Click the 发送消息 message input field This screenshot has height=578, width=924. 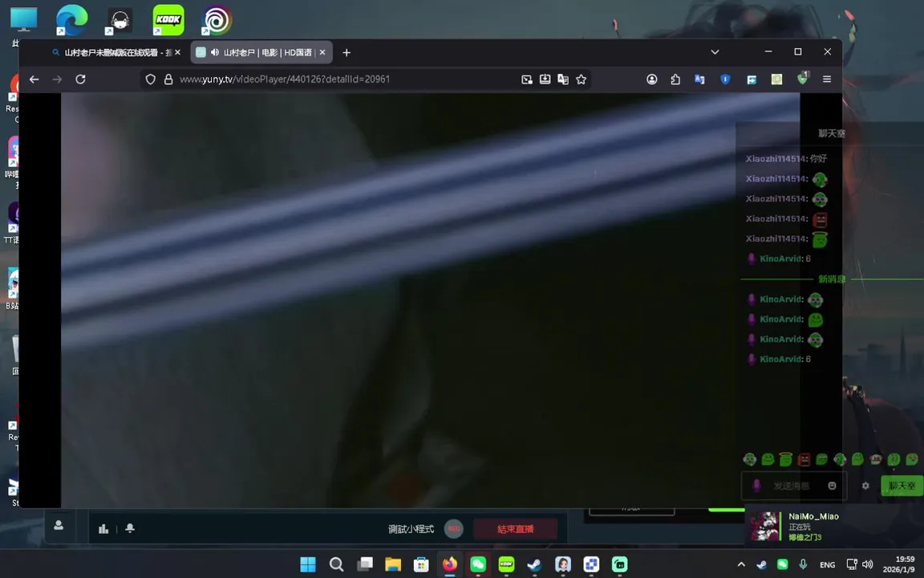click(794, 486)
